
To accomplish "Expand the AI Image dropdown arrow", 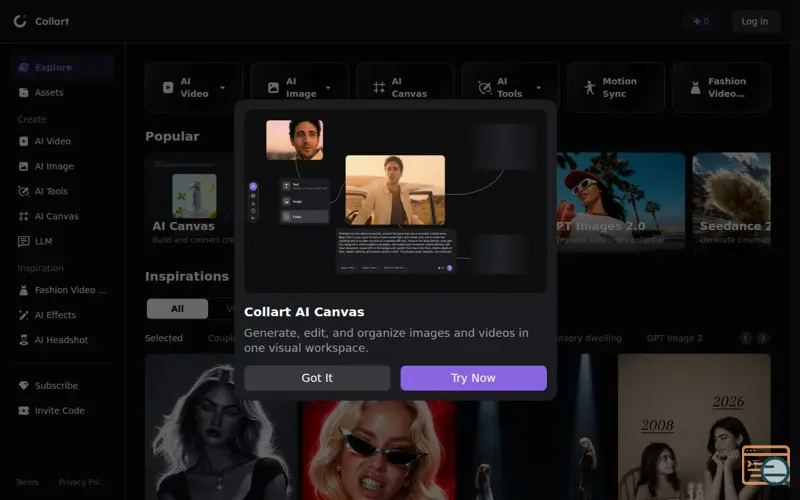I will click(x=328, y=88).
